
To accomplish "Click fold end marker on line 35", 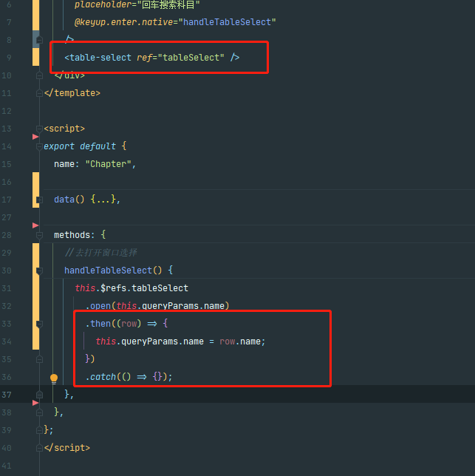I will point(39,359).
